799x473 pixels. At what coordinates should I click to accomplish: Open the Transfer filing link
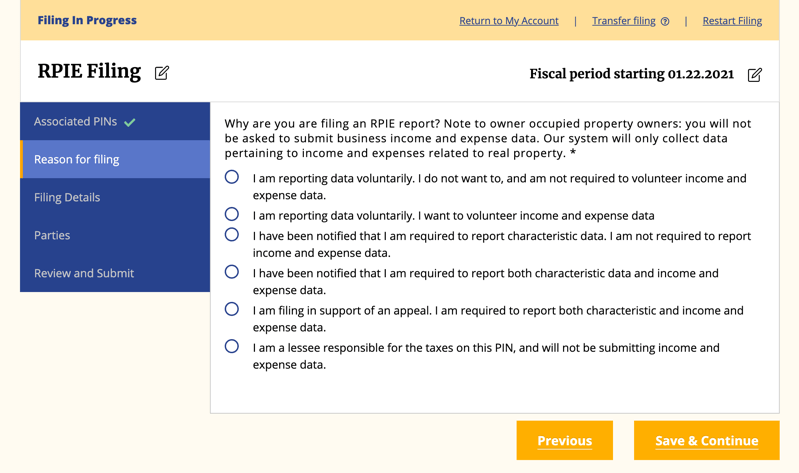[x=624, y=21]
